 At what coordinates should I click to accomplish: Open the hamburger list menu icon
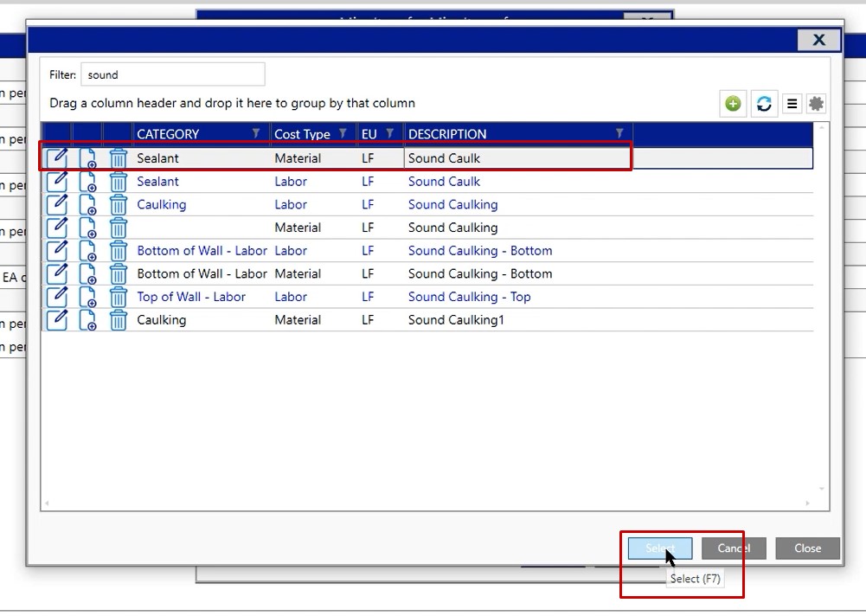coord(792,104)
